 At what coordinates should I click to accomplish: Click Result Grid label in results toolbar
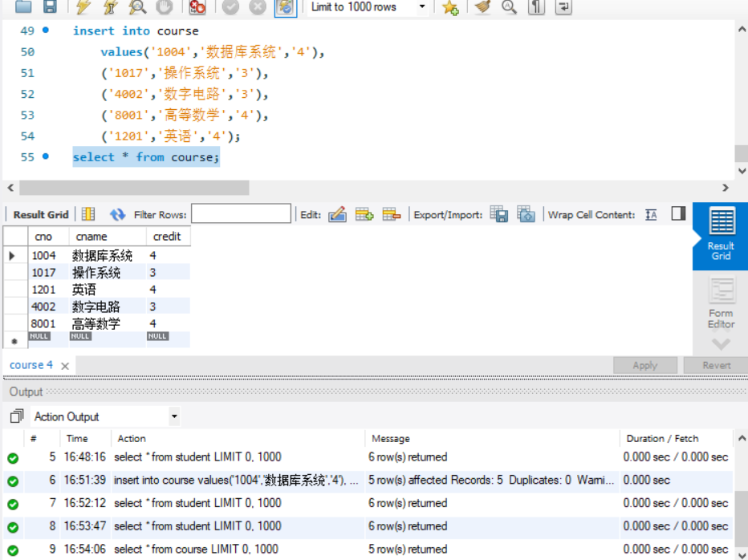click(41, 215)
